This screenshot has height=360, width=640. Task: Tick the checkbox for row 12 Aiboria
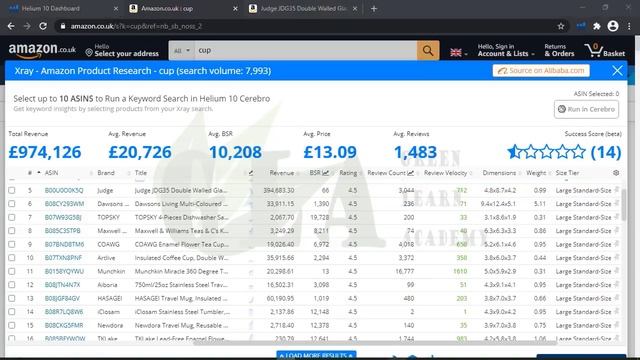(11, 284)
